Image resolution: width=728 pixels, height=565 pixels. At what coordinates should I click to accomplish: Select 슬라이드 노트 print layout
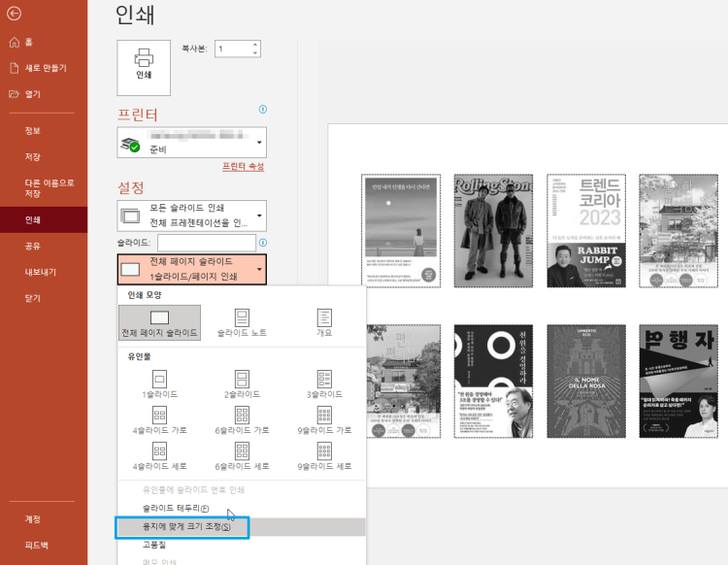pyautogui.click(x=242, y=322)
